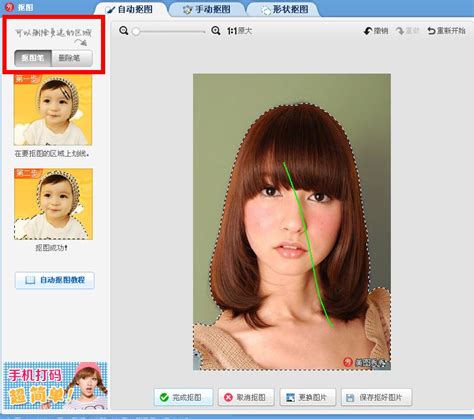
Task: Click the 第二步 baby thumbnail
Action: [53, 204]
